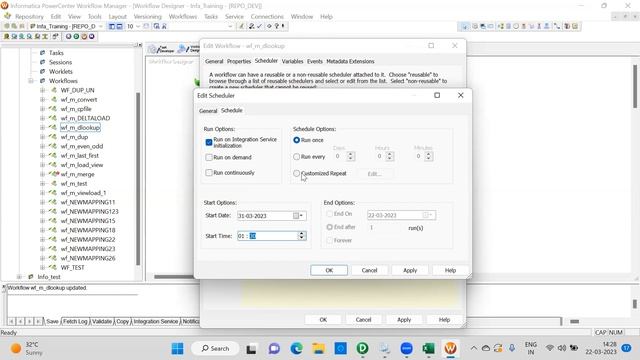Screen dimensions: 640x360
Task: Expand the WF_DUP_UN workflow node
Action: click(x=42, y=90)
